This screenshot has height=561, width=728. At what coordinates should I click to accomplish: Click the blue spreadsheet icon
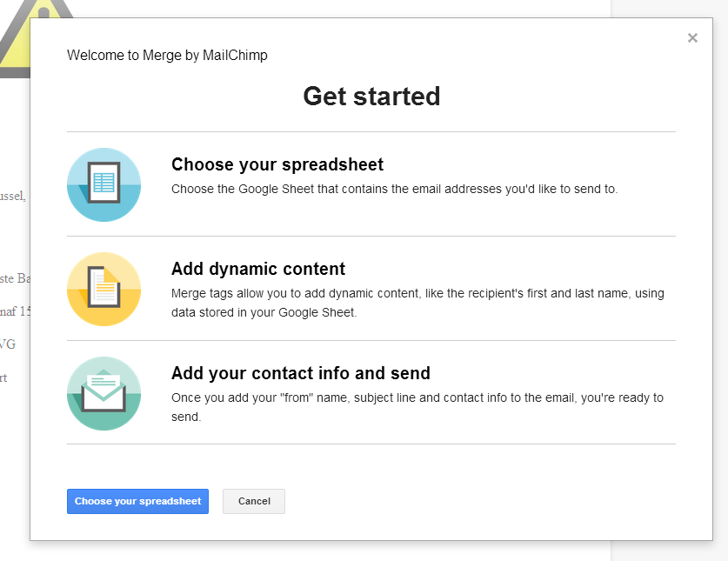pyautogui.click(x=104, y=184)
